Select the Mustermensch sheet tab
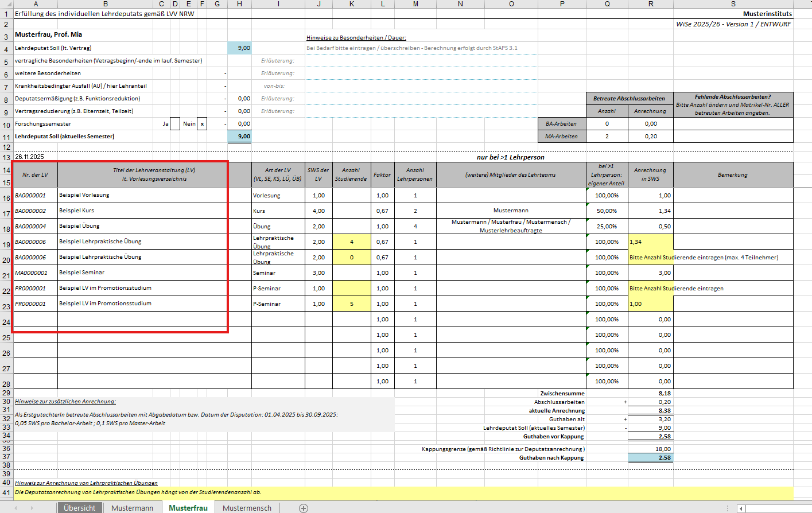812x513 pixels. (x=247, y=508)
